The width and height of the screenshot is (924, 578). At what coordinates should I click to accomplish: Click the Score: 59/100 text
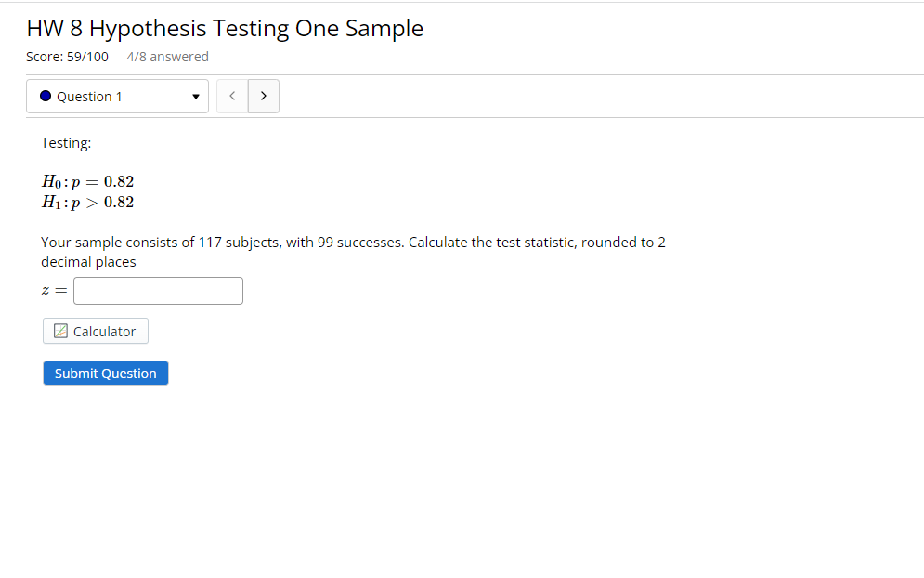[67, 57]
